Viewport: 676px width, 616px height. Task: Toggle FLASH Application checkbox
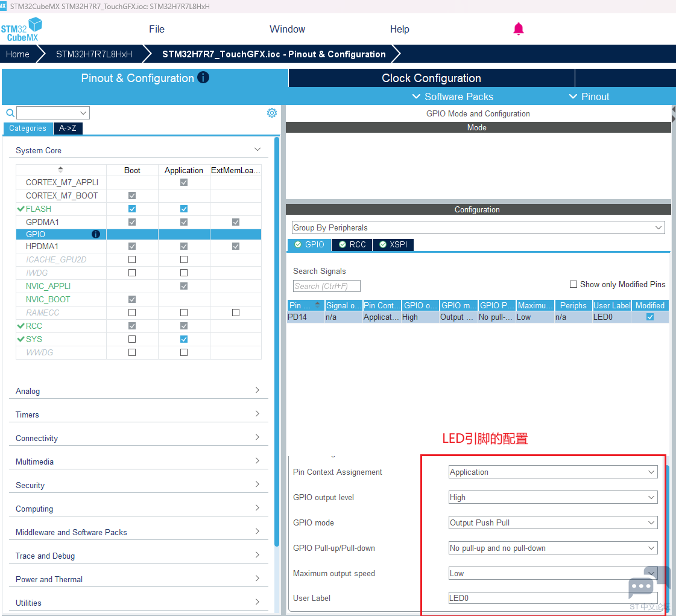tap(184, 209)
